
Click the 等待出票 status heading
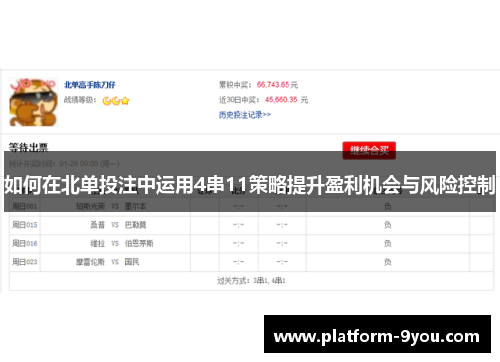pyautogui.click(x=28, y=147)
